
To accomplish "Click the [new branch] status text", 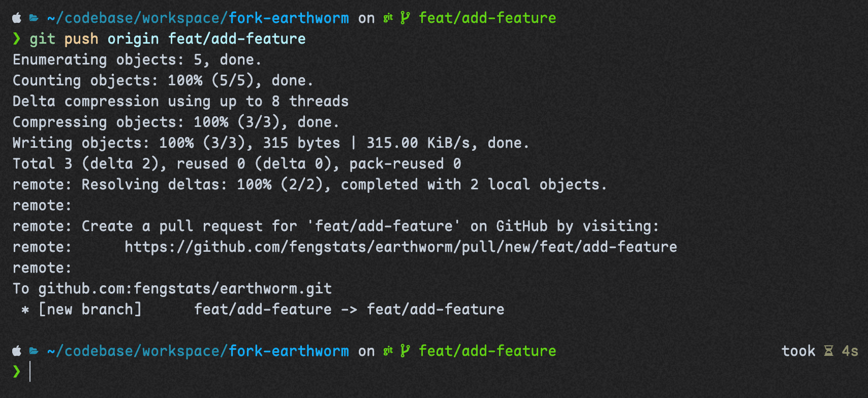I will pos(90,310).
